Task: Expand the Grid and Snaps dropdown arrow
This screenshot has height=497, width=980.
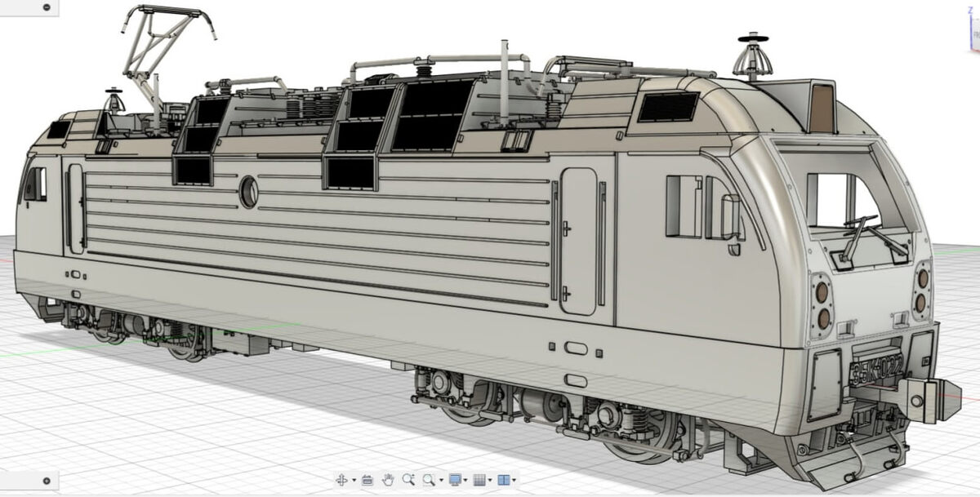Action: 490,480
